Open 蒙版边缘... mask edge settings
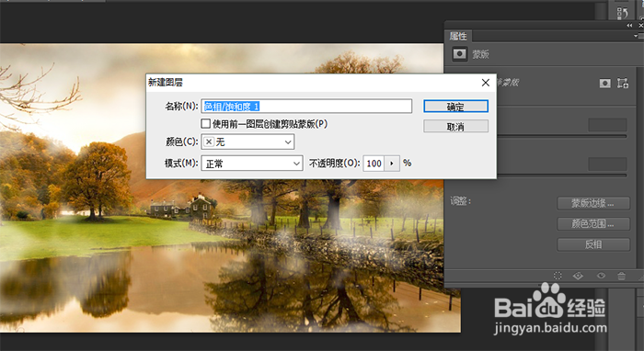The width and height of the screenshot is (644, 351). click(x=593, y=203)
